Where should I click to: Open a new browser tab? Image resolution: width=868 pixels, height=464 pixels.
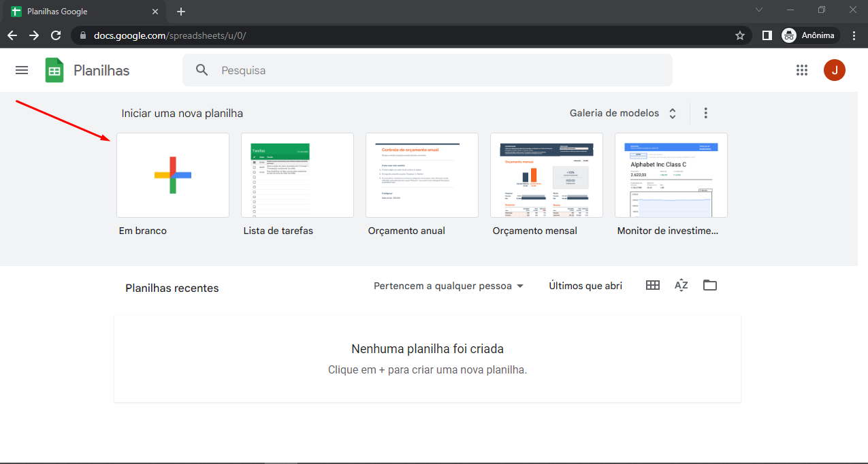tap(180, 12)
